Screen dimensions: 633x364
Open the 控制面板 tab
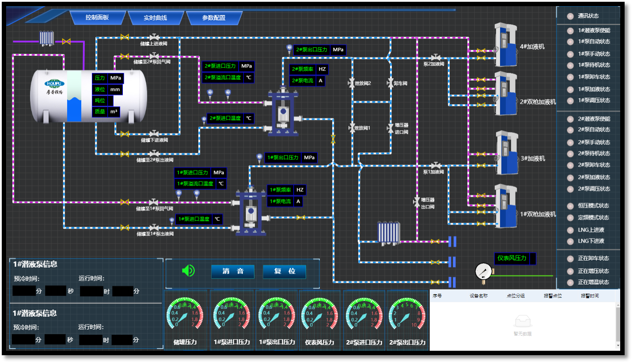pos(97,18)
